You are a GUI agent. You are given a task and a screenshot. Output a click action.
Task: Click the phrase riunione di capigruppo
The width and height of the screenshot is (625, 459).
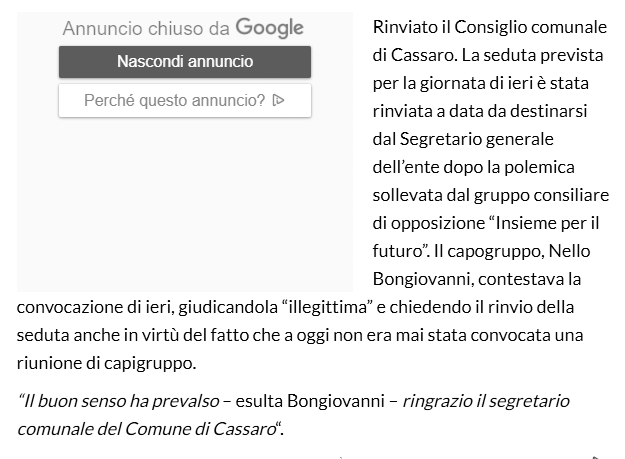pos(106,363)
